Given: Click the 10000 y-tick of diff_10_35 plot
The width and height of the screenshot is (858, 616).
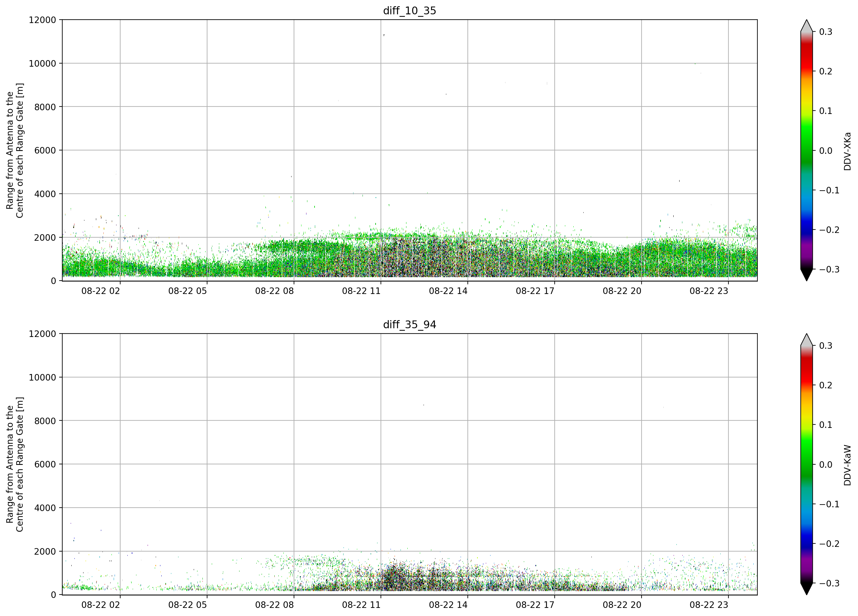Looking at the screenshot, I should point(42,64).
